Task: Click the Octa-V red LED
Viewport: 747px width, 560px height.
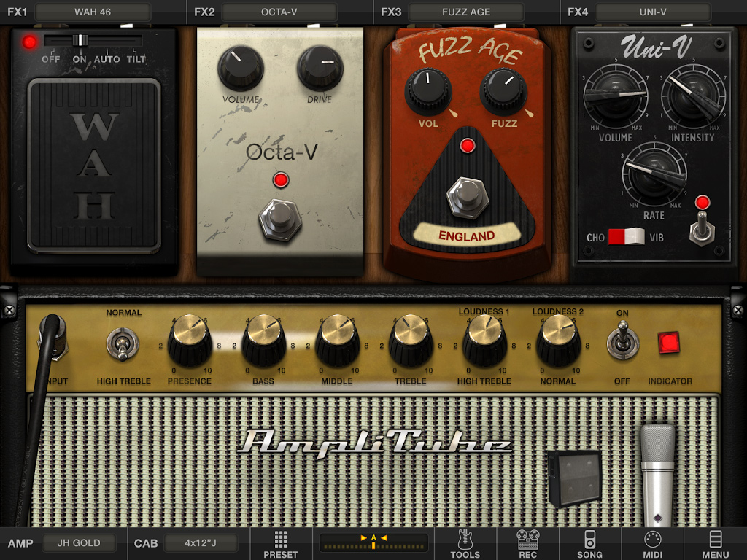Action: click(281, 180)
